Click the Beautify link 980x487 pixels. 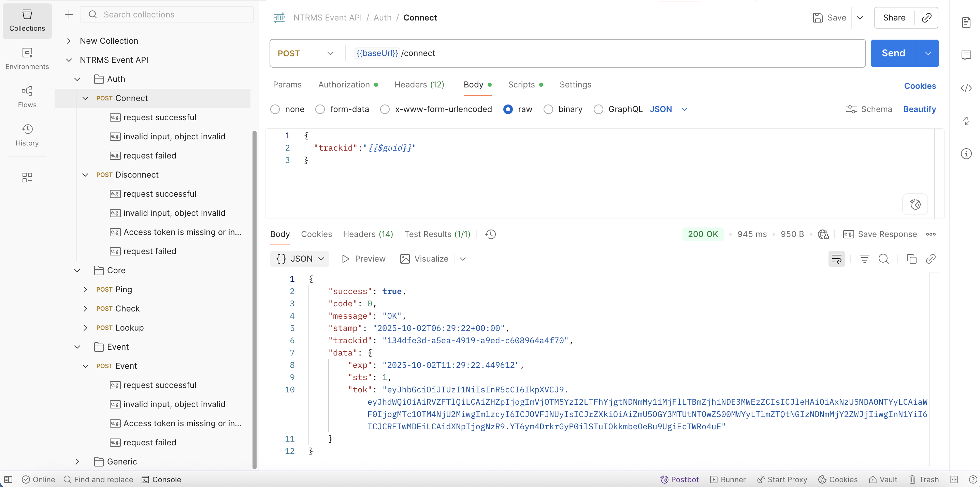[x=919, y=109]
